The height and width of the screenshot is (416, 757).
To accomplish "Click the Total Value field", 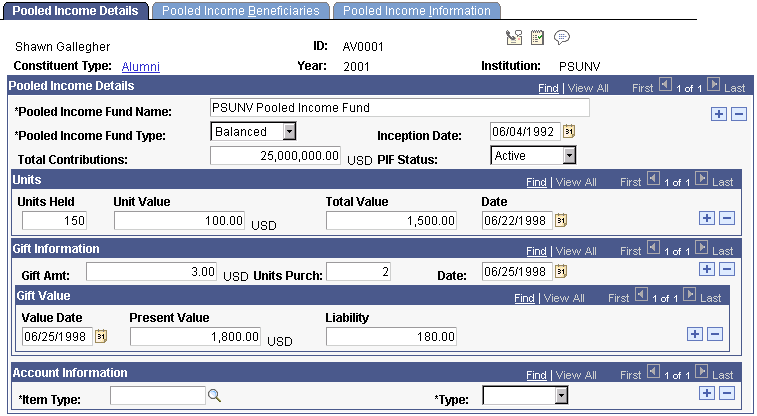I will (391, 221).
